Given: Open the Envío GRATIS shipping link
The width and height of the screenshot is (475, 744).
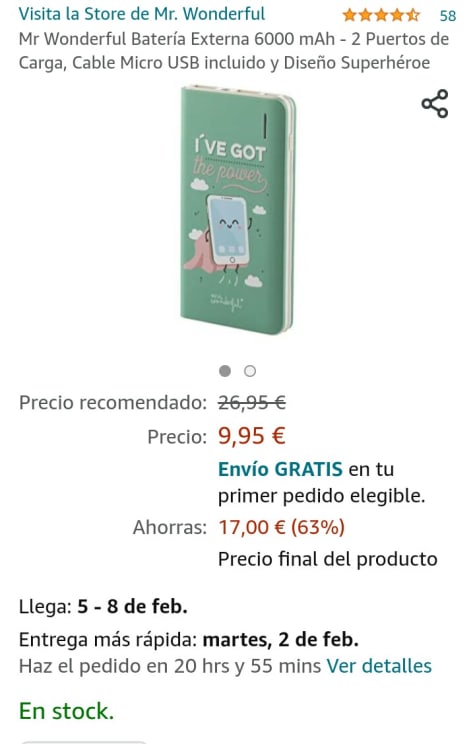Looking at the screenshot, I should (x=280, y=469).
